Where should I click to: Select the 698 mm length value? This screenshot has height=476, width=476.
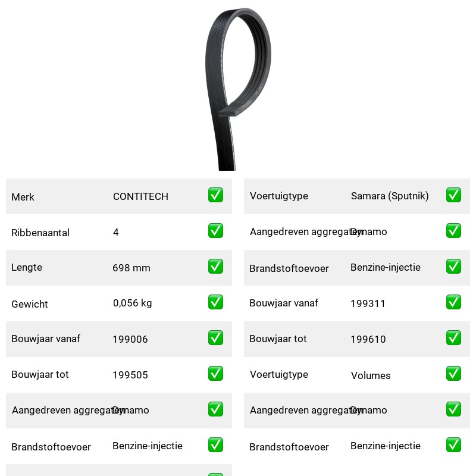(x=131, y=268)
